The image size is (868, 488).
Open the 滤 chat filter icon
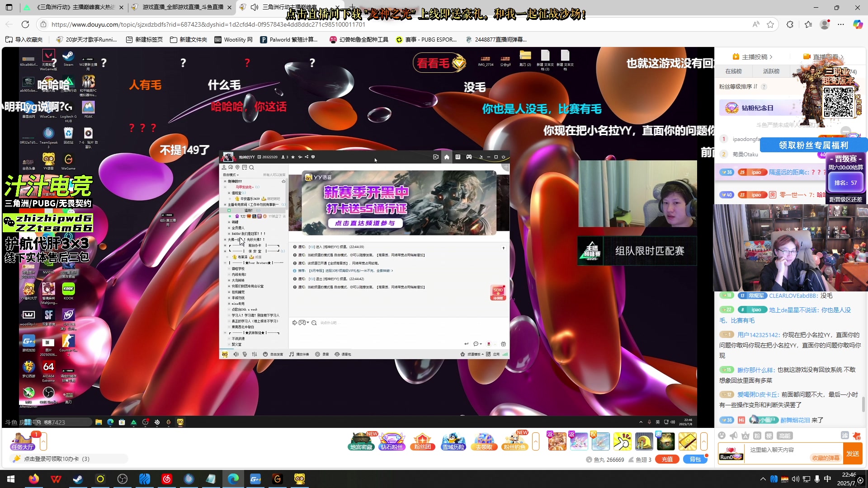point(844,435)
